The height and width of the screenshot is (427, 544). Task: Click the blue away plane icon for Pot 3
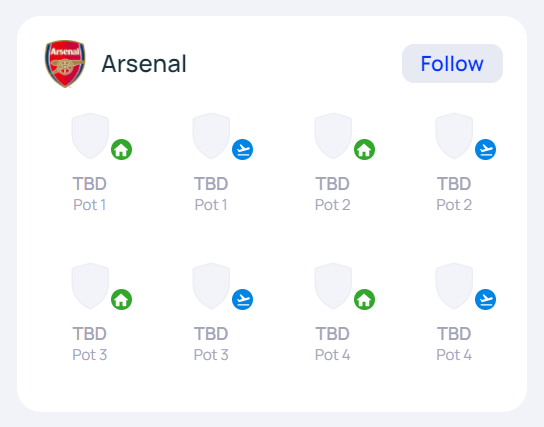pyautogui.click(x=243, y=299)
